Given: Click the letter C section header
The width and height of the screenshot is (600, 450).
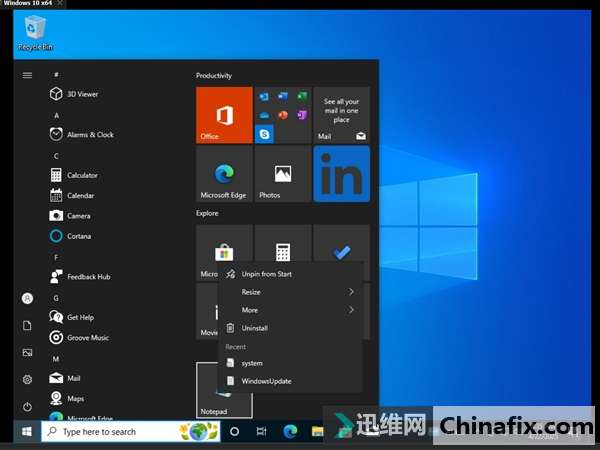Looking at the screenshot, I should click(x=56, y=156).
